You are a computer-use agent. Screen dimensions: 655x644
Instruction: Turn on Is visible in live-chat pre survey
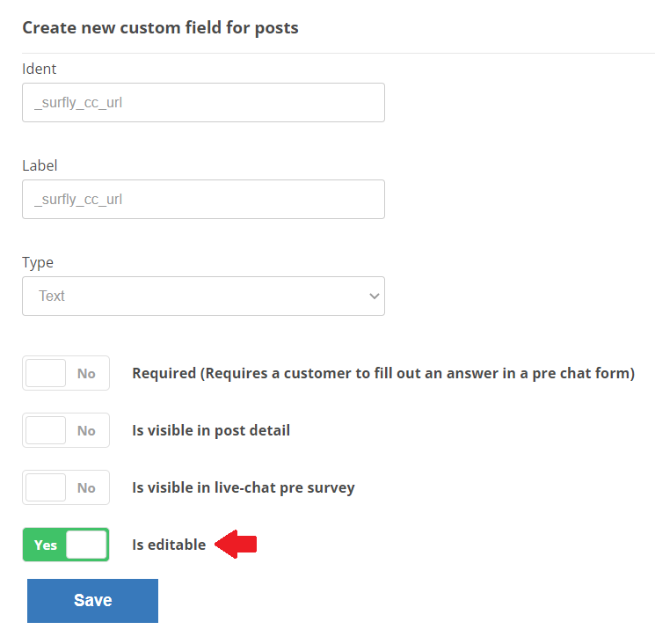[66, 487]
